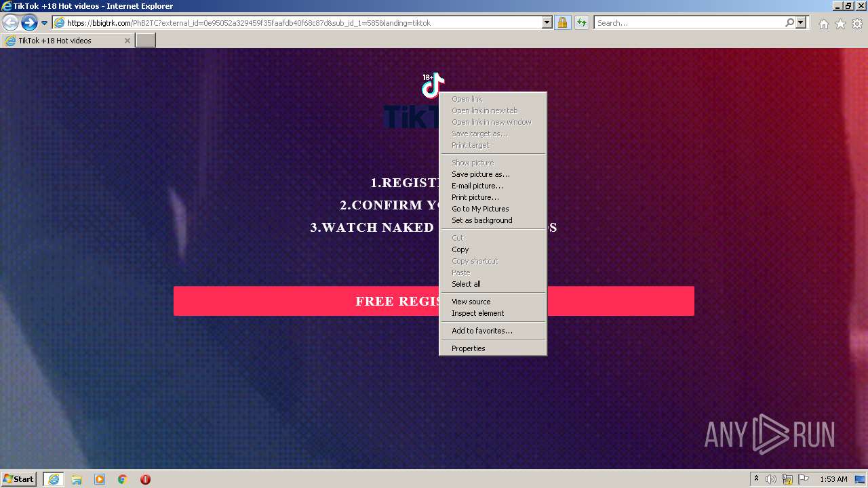Click the page favicon in address bar

pyautogui.click(x=59, y=23)
